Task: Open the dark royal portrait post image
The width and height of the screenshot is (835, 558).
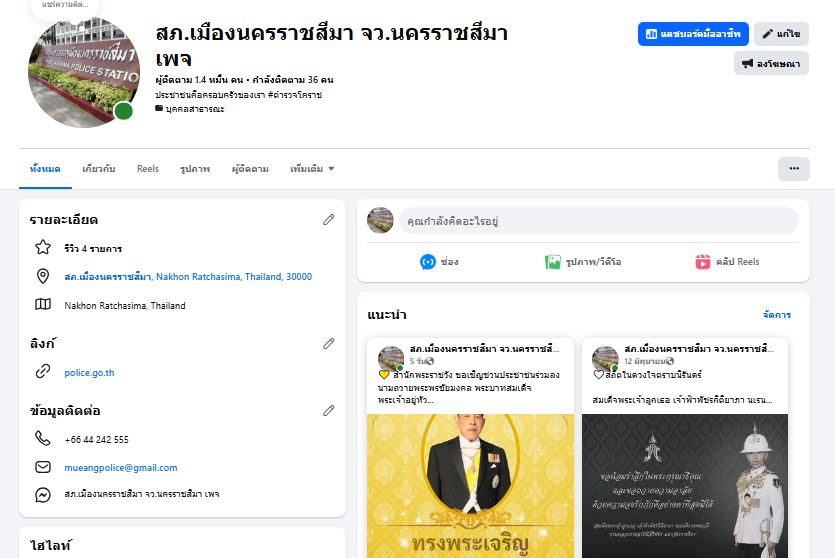Action: [x=685, y=486]
